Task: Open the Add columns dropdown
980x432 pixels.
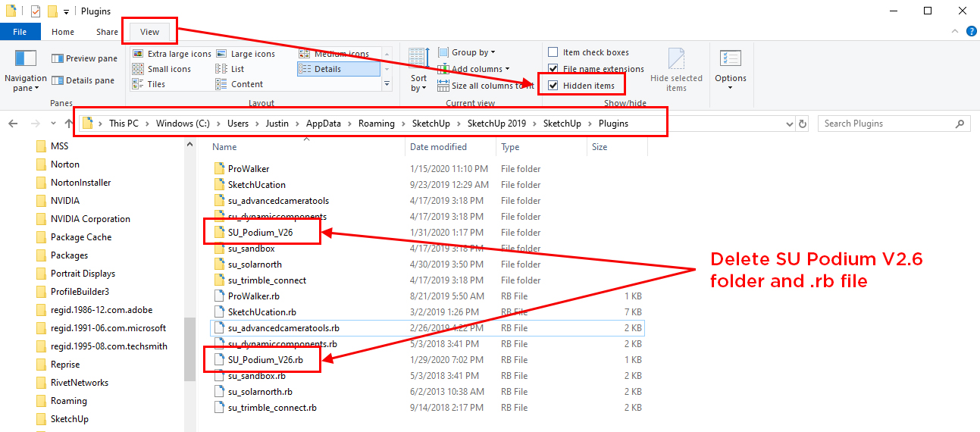Action: coord(473,69)
